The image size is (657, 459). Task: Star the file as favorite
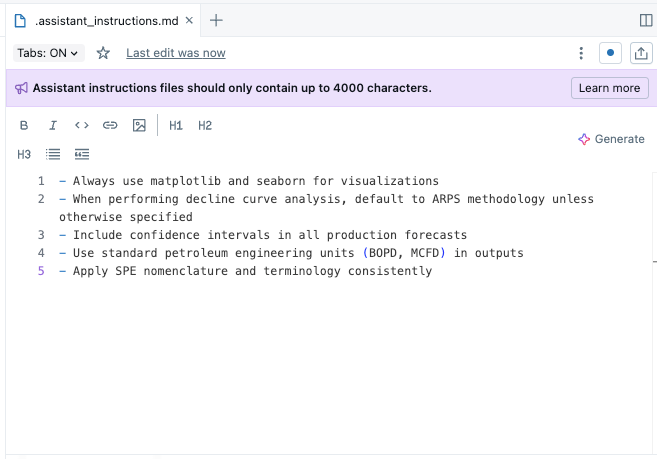click(x=103, y=53)
